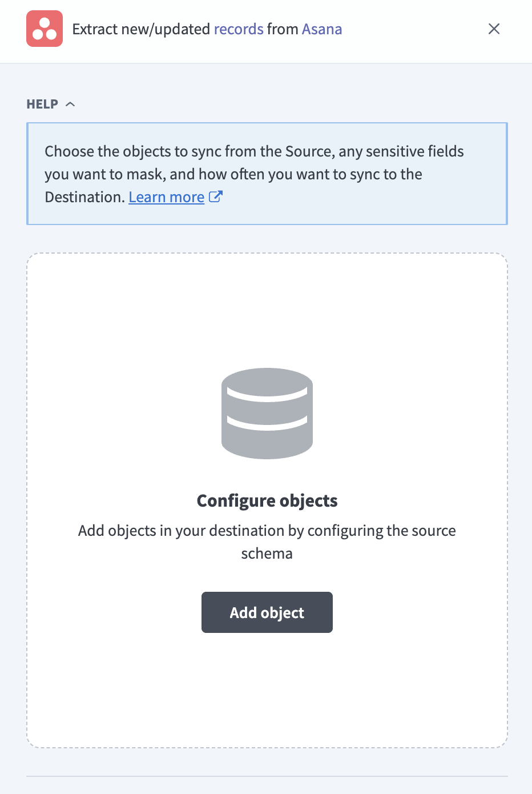Screen dimensions: 532x794
Task: Open the 'Asana' link in the title
Action: click(x=322, y=29)
